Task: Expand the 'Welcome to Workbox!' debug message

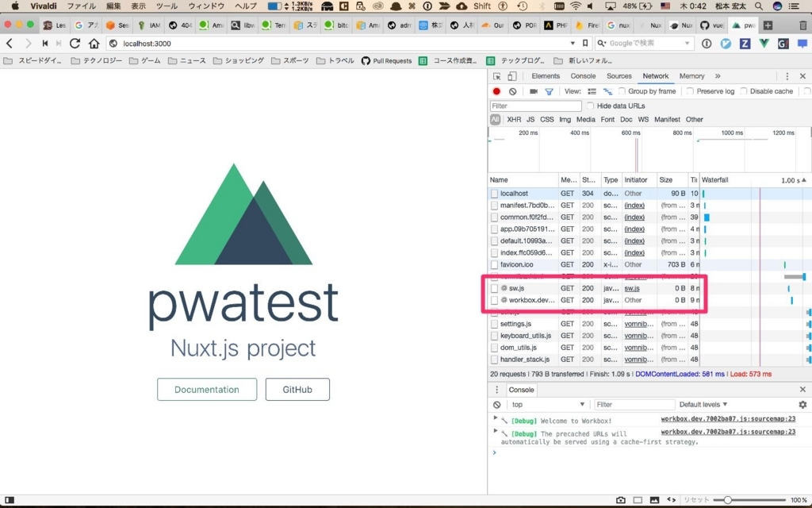Action: click(x=495, y=418)
